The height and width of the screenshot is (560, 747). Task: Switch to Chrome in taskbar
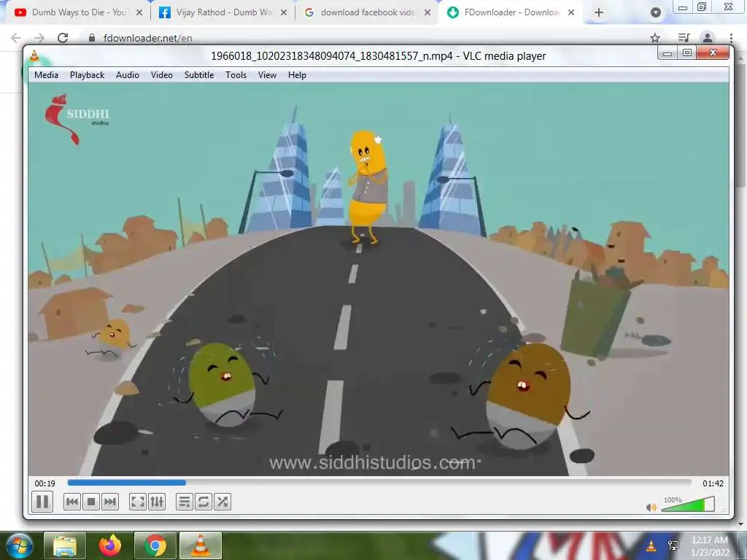click(x=155, y=545)
